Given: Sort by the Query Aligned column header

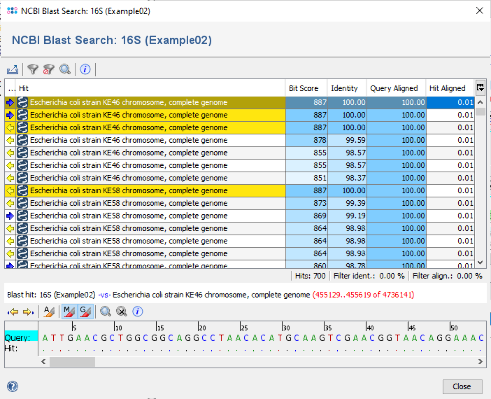Looking at the screenshot, I should (396, 88).
